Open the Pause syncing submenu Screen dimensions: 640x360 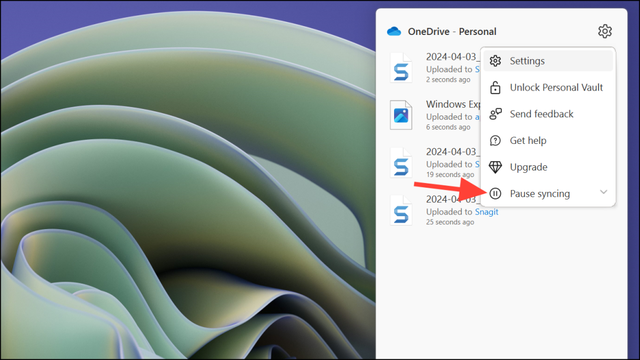pyautogui.click(x=548, y=193)
